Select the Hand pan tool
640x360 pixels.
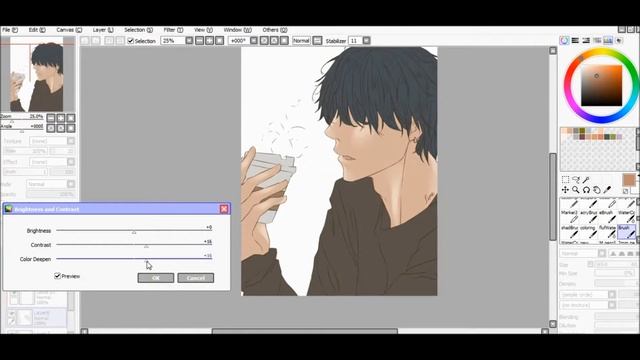tap(597, 190)
